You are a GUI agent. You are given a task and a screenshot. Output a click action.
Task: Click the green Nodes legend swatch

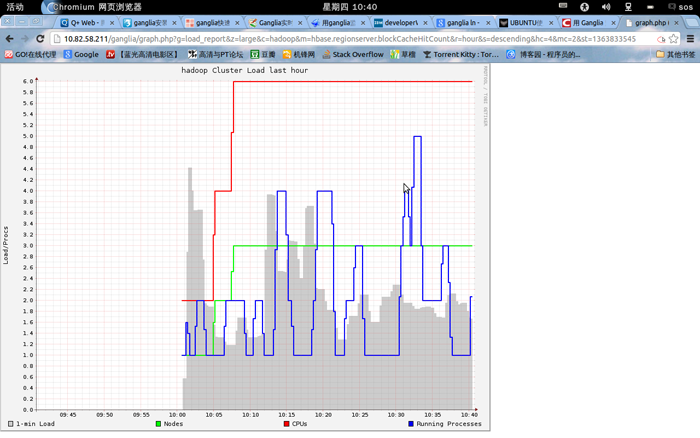[158, 424]
